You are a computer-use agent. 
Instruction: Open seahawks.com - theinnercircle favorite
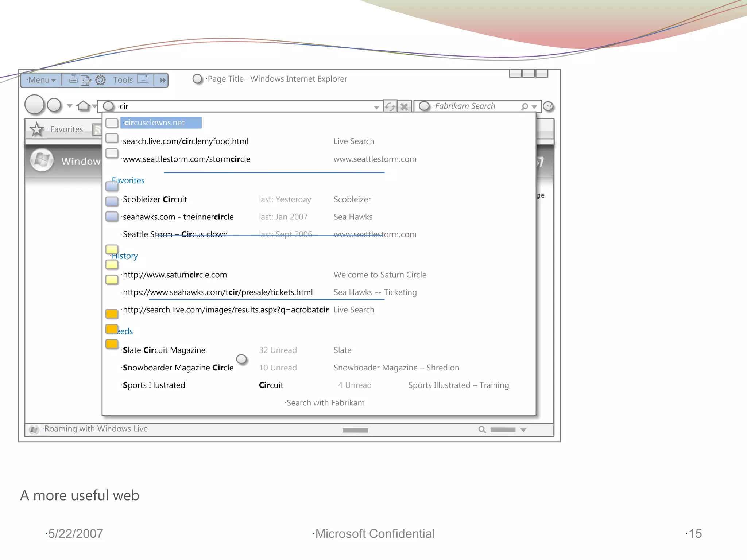click(178, 217)
